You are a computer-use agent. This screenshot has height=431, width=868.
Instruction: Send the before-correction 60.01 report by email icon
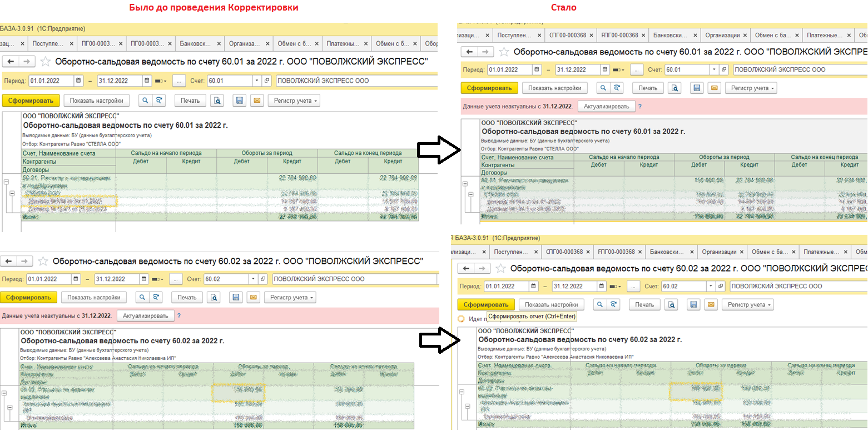point(256,101)
